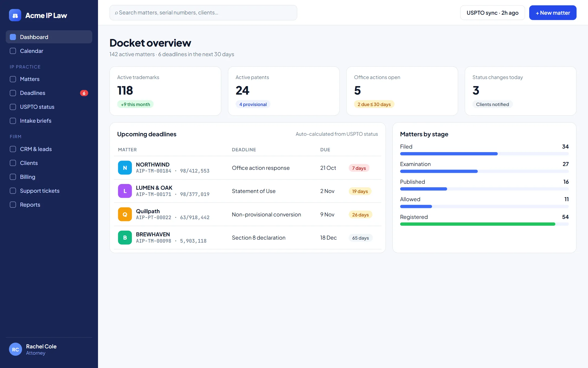Click the Intake briefs sidebar icon
Image resolution: width=588 pixels, height=368 pixels.
[x=13, y=121]
